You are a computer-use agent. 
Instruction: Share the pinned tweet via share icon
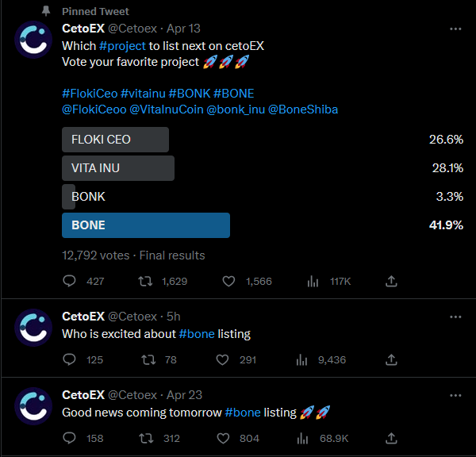[x=391, y=281]
